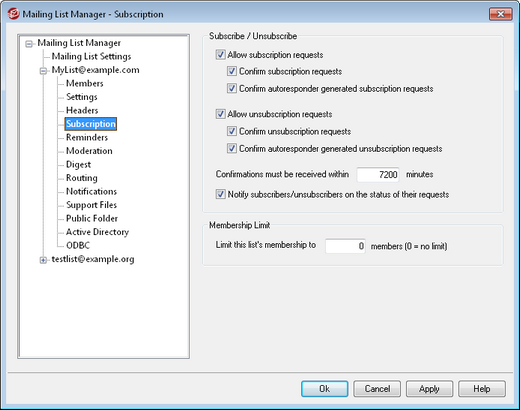Open Help for this dialog
The width and height of the screenshot is (520, 410).
[482, 389]
